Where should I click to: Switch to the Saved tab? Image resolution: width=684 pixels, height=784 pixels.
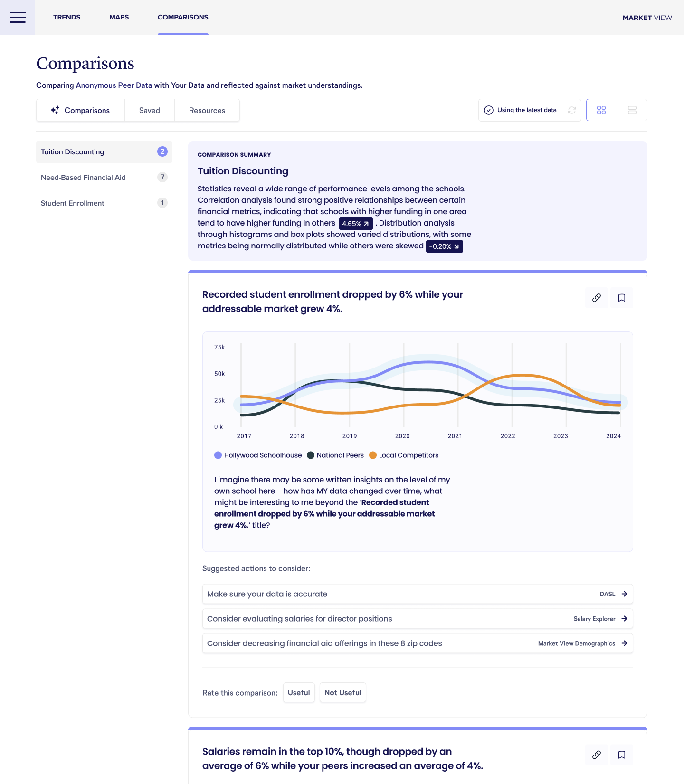[149, 110]
